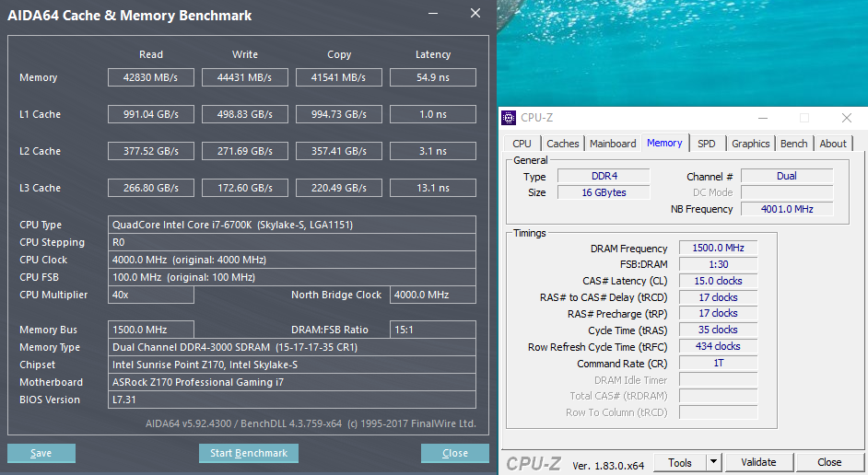Minimize the AIDA64 benchmark window
868x475 pixels.
(x=433, y=14)
